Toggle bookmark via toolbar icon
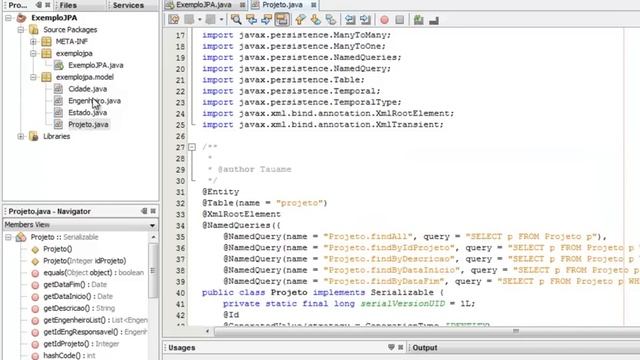640x360 pixels. (331, 20)
